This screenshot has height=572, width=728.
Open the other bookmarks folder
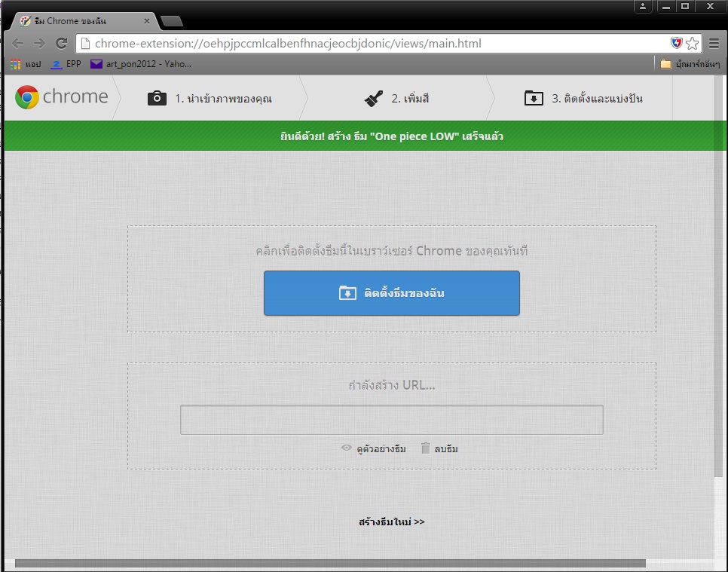tap(690, 64)
